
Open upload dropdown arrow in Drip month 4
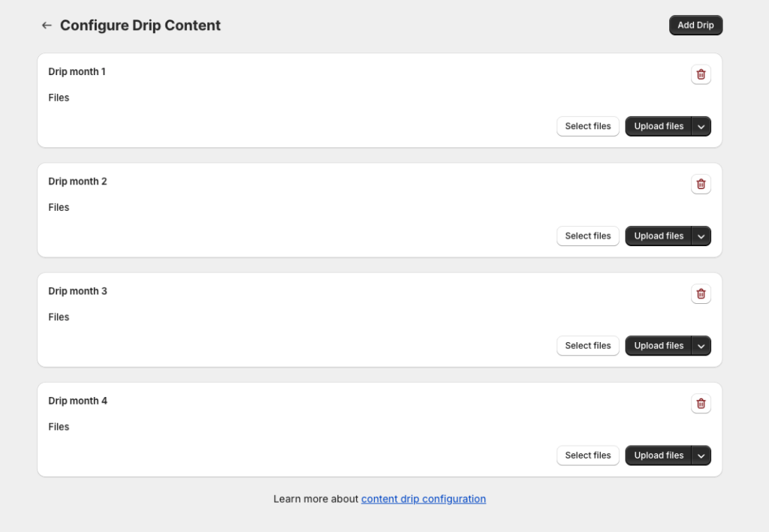pos(701,455)
